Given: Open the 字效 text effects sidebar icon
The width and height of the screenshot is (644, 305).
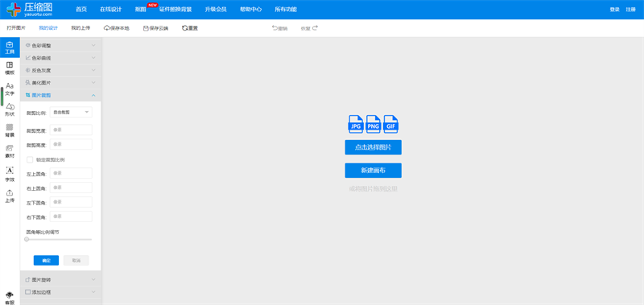Looking at the screenshot, I should click(10, 174).
